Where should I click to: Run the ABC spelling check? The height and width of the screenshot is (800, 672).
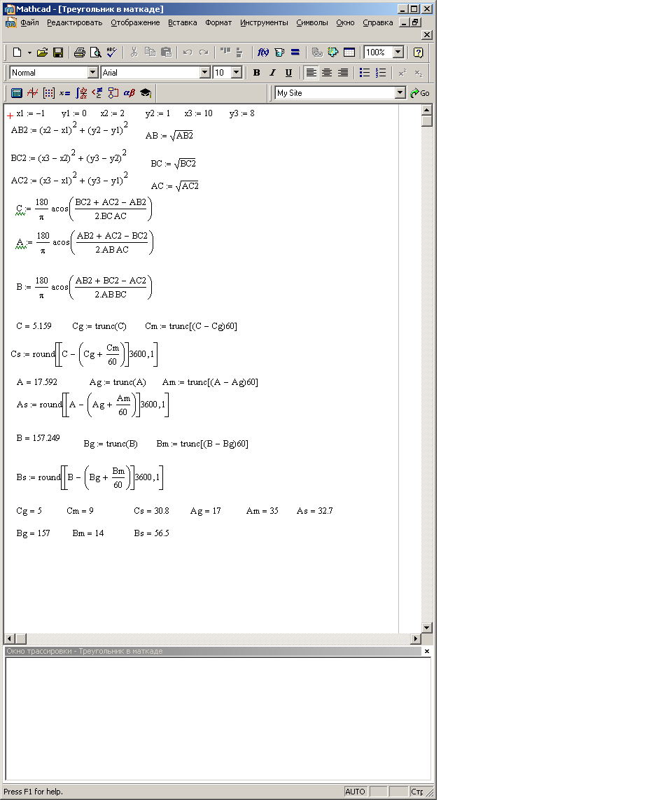[x=111, y=52]
